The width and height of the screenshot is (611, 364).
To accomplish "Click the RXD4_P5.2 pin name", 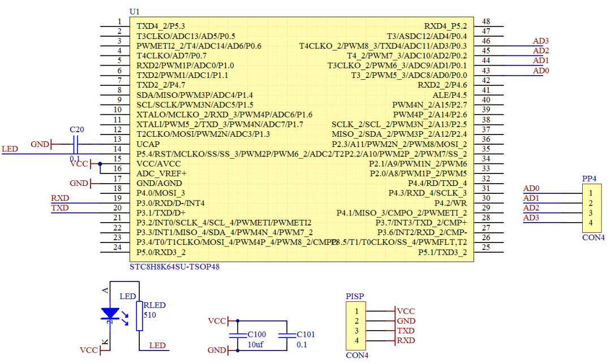I will (445, 26).
